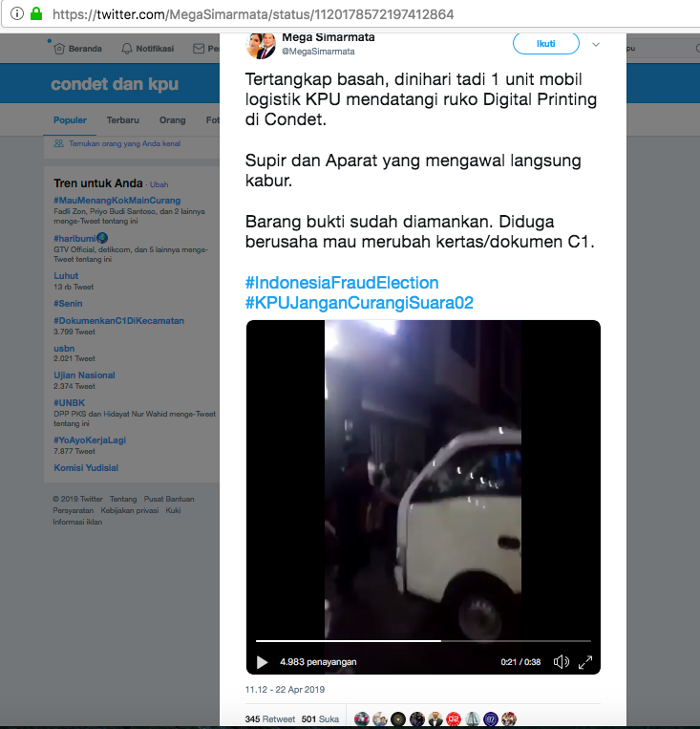The height and width of the screenshot is (729, 700).
Task: Seek using the video progress bar
Action: [423, 641]
